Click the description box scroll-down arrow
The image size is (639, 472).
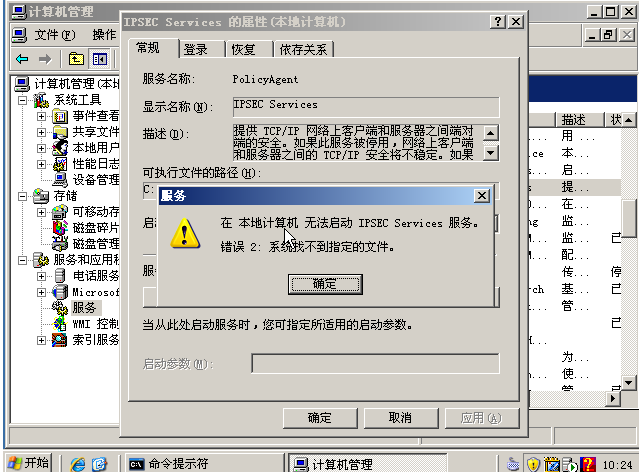tap(491, 153)
